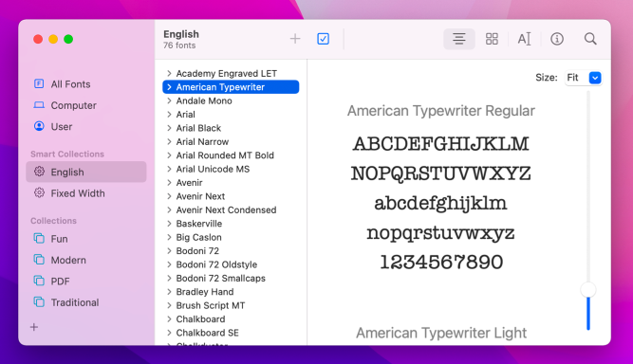Click the Traditional collection icon

click(39, 302)
